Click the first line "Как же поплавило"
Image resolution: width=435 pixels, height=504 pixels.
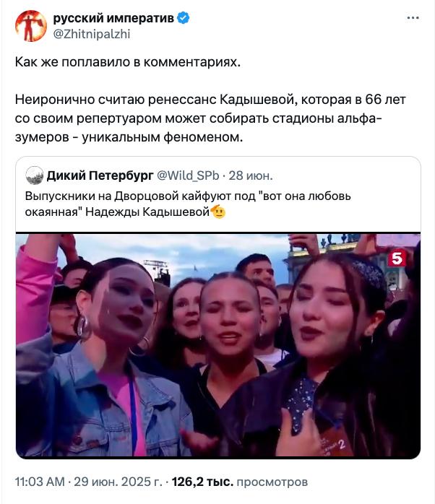pos(128,62)
